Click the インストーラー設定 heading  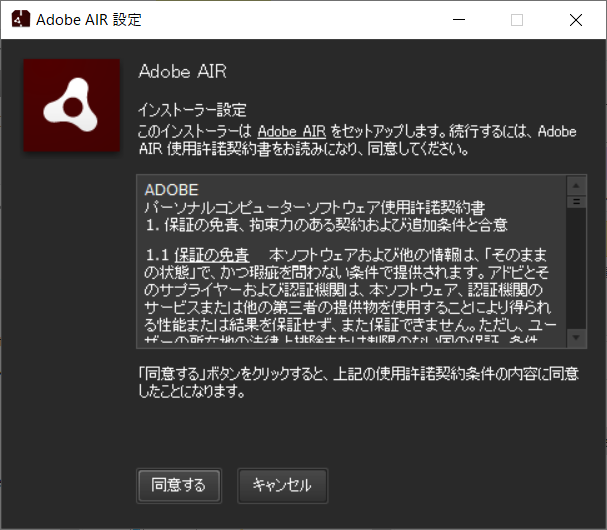(x=192, y=110)
